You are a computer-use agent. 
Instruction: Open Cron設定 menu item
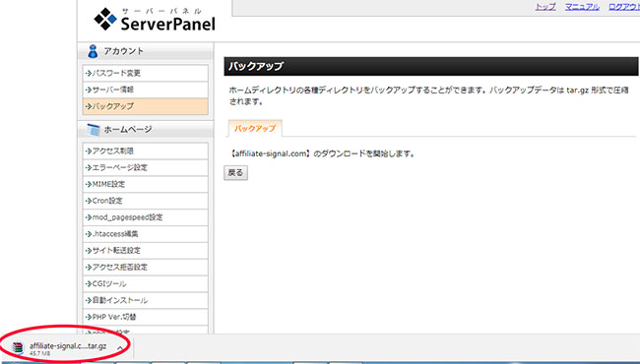tap(146, 201)
